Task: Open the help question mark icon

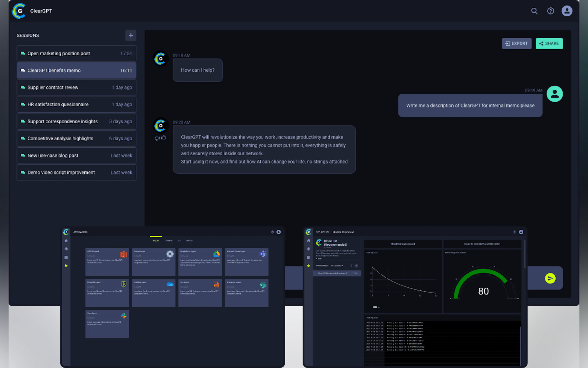Action: pos(550,11)
